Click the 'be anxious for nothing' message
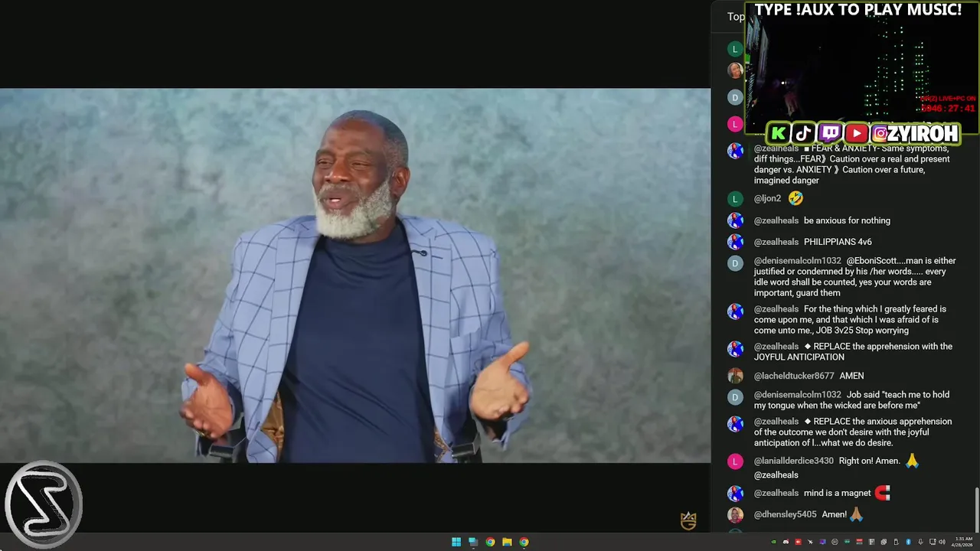 847,220
